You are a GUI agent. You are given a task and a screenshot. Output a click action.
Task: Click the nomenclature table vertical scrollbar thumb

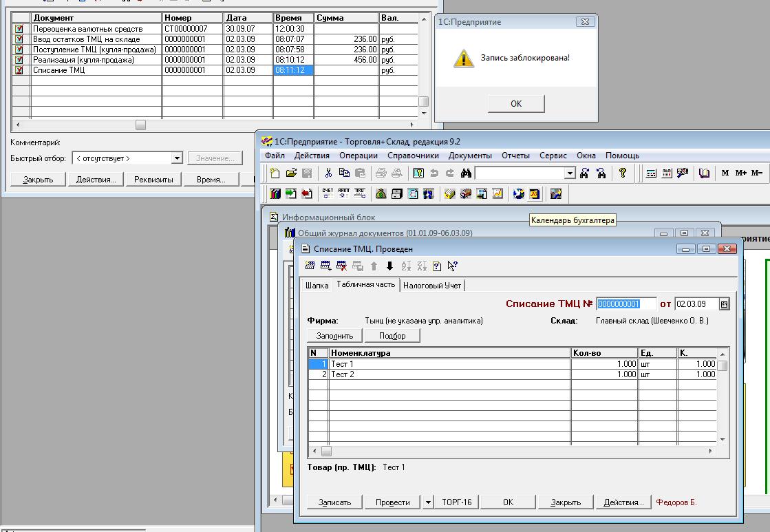click(723, 365)
